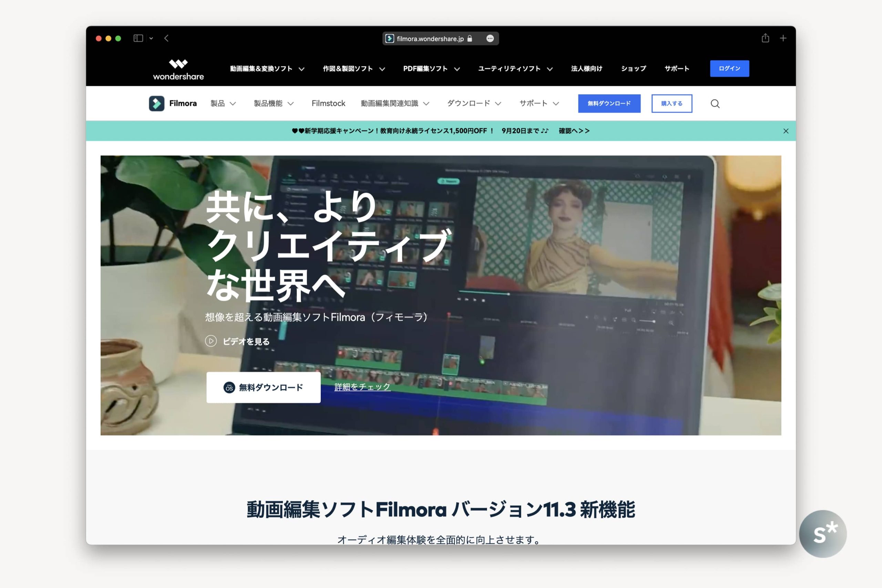Screen dimensions: 882x588
Task: Click the play circle icon beside ビデオを見る
Action: 211,341
